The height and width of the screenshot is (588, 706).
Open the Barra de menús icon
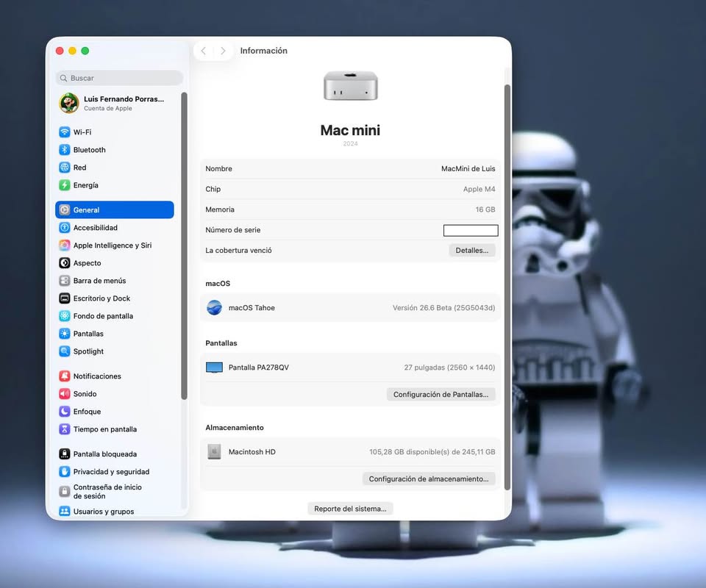pos(65,281)
